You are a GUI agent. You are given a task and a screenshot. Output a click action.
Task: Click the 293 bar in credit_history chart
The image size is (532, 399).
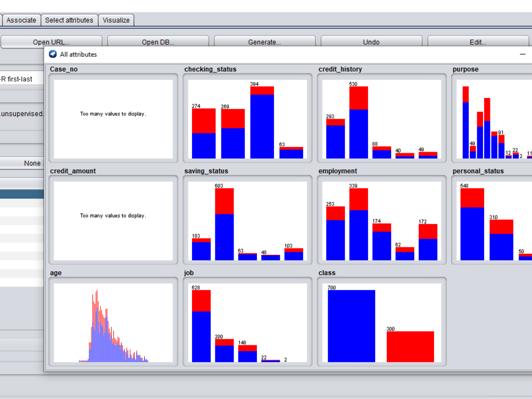pos(335,138)
